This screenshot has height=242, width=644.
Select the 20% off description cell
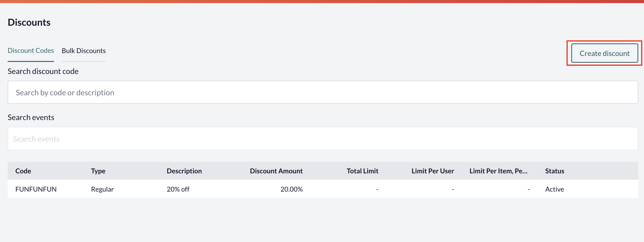tap(178, 189)
